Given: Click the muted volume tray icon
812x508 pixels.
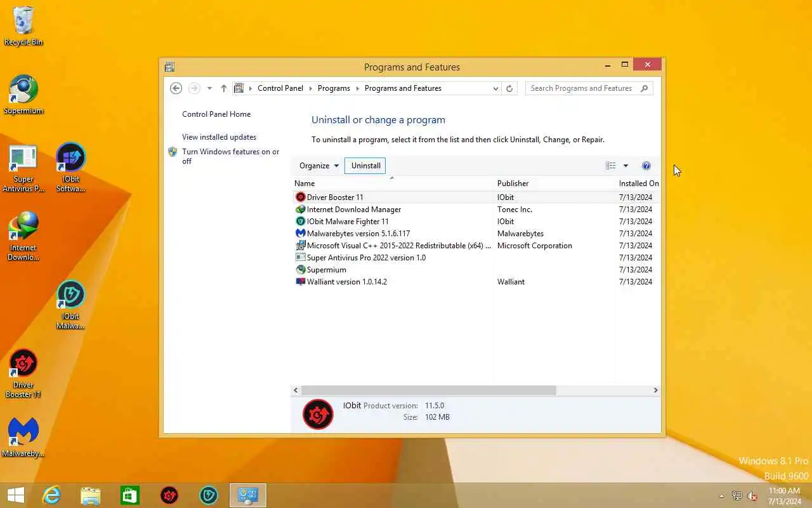Looking at the screenshot, I should [x=752, y=496].
